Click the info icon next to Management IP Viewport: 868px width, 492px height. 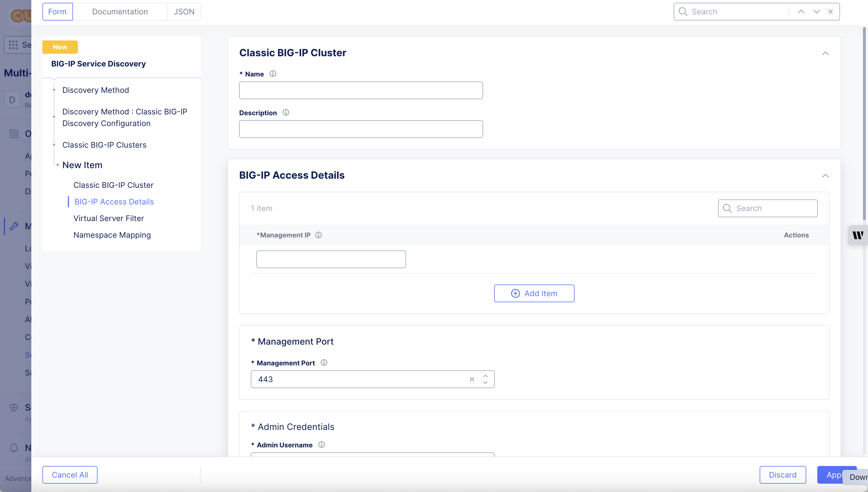[x=318, y=235]
